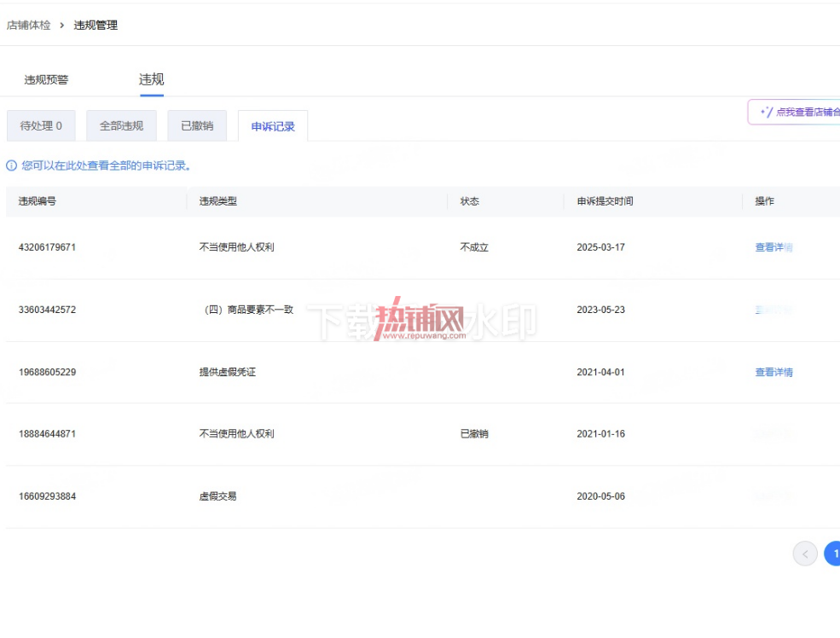This screenshot has height=638, width=840.
Task: Click violation number 33603442572
Action: tap(47, 310)
